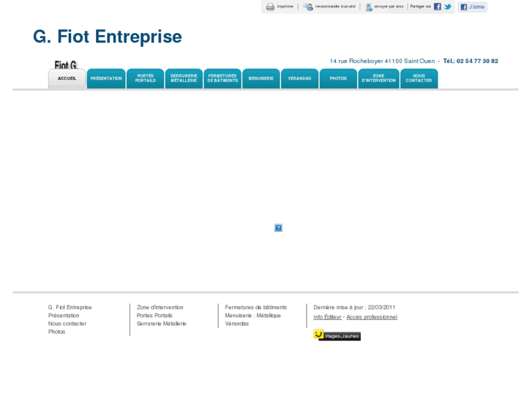Click the Info Éditeur footer link

click(327, 317)
